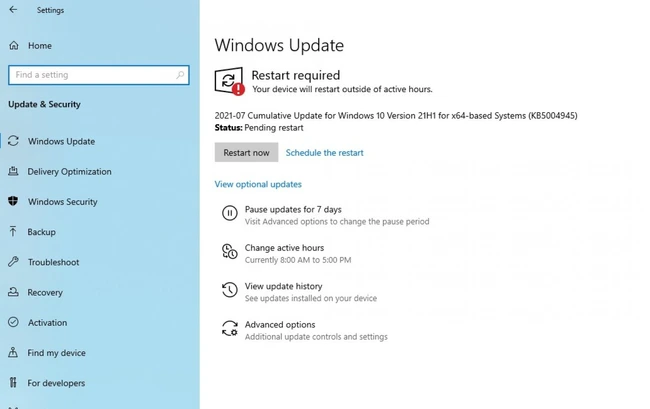Click the Troubleshoot wrench icon
Viewport: 650px width, 409px height.
(x=13, y=262)
